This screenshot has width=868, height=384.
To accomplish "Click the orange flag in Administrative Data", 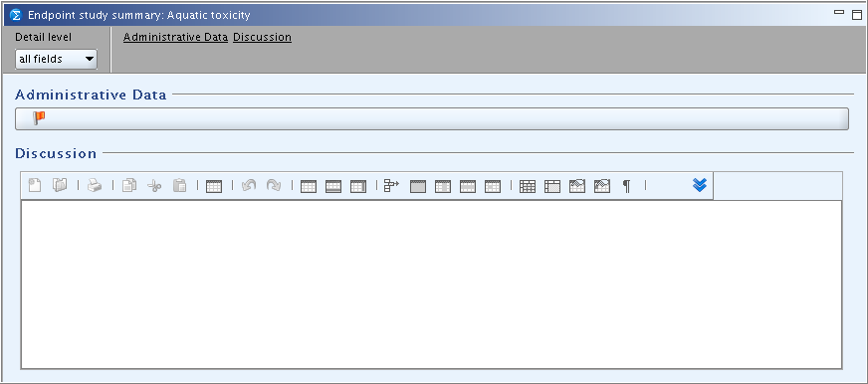I will (x=39, y=117).
